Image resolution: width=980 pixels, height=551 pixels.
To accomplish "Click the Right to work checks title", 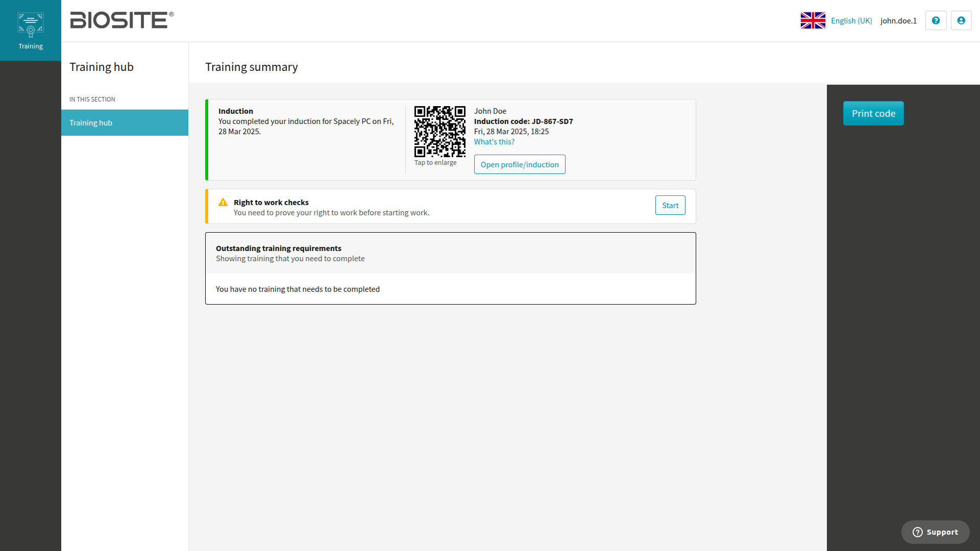I will pyautogui.click(x=271, y=203).
